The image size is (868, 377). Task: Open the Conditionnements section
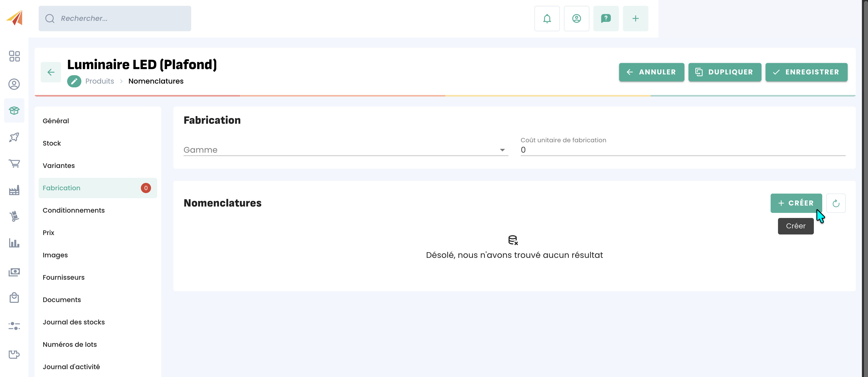coord(73,210)
